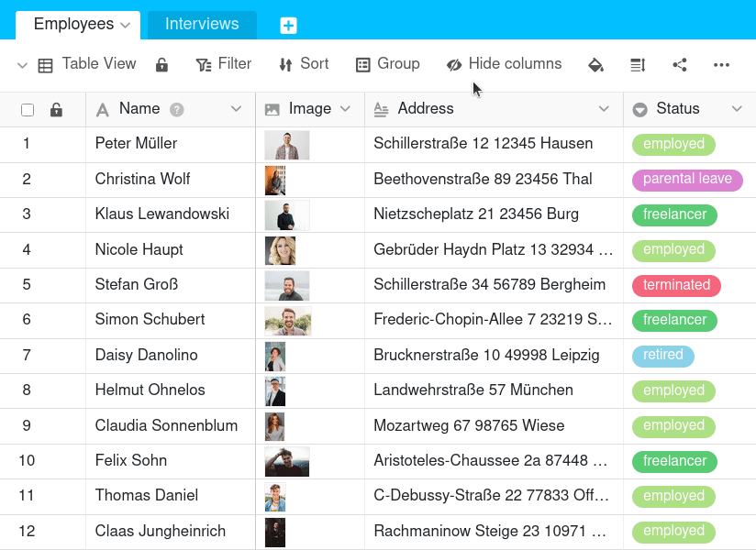Open the Image column dropdown arrow
The width and height of the screenshot is (756, 550).
345,109
